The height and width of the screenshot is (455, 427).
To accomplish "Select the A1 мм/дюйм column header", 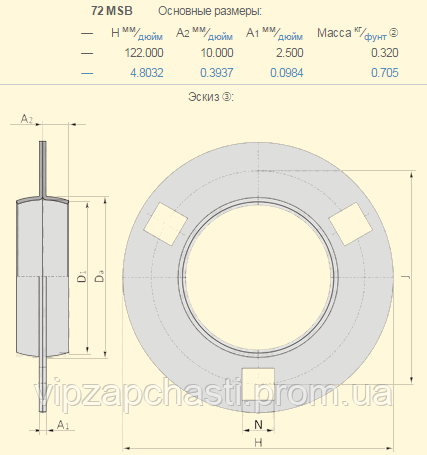I will coord(275,33).
